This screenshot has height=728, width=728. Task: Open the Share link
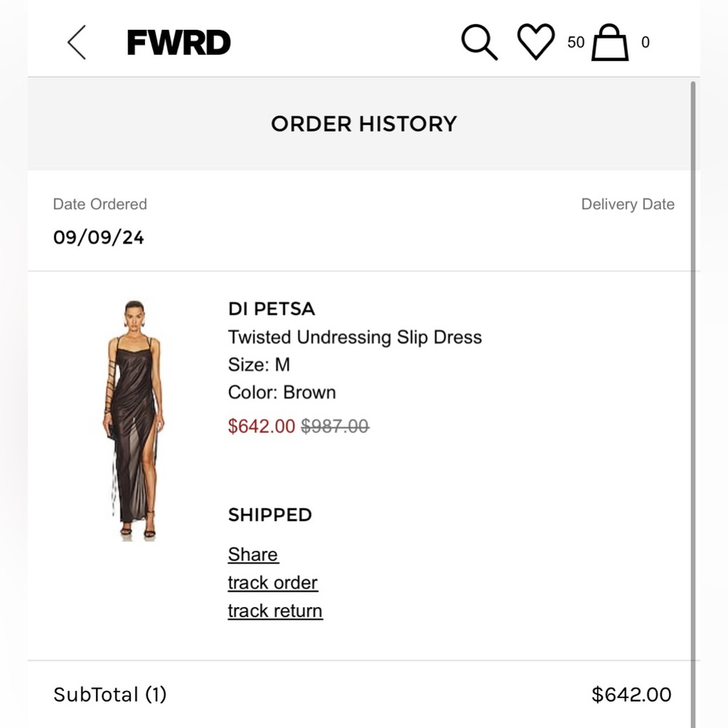click(x=253, y=554)
